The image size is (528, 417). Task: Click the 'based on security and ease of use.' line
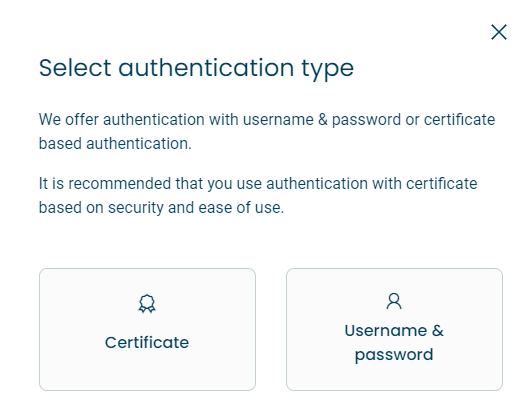161,208
